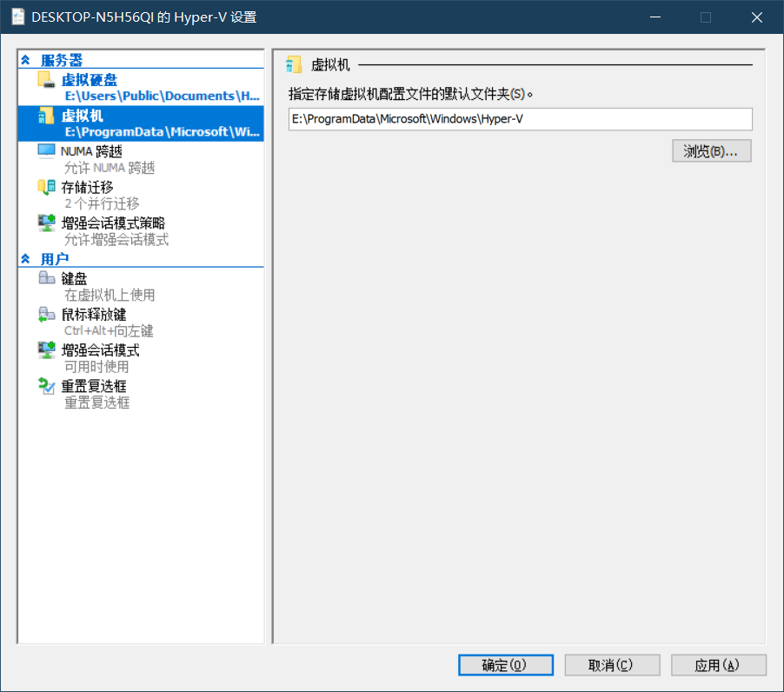Screen dimensions: 784x692
Task: Click the 鼠标释放键 icon
Action: 46,314
